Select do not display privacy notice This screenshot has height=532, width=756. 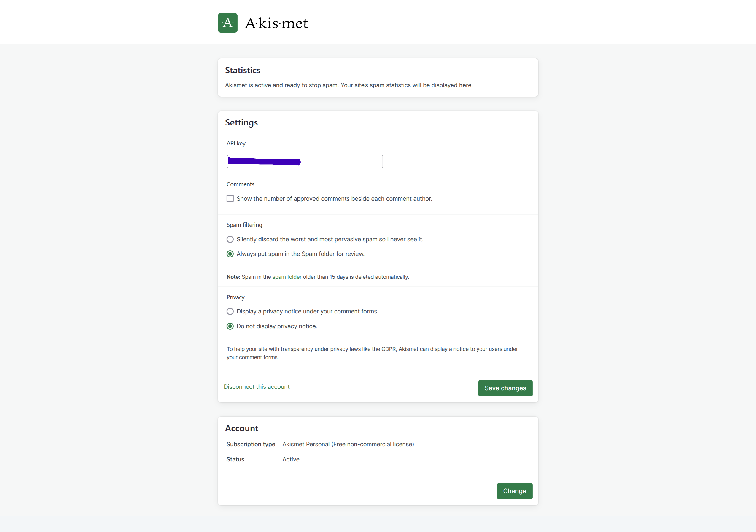click(230, 326)
